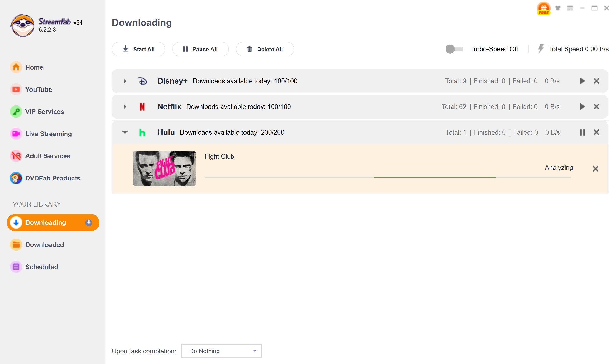Viewport: 616px width, 364px height.
Task: Open the Upon task completion dropdown
Action: click(221, 351)
